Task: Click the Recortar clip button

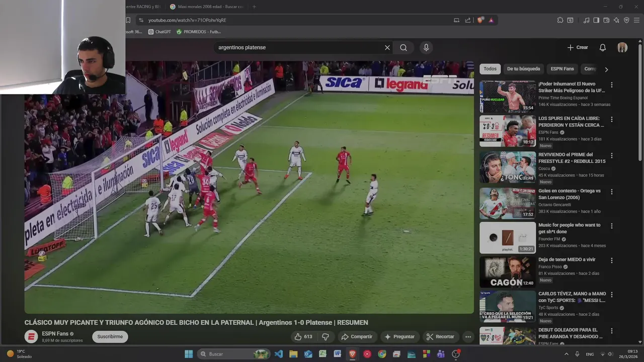Action: (440, 337)
